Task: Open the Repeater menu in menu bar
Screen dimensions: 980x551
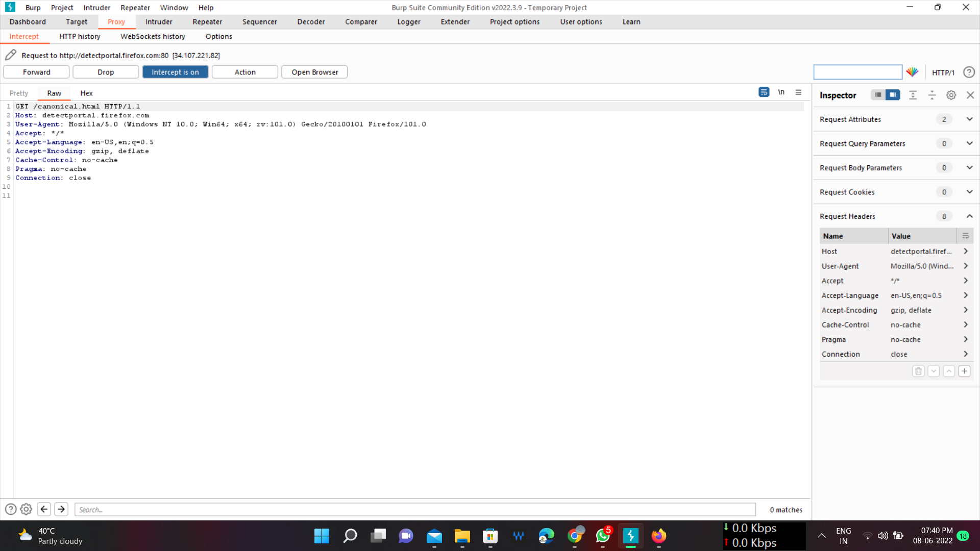Action: coord(135,8)
